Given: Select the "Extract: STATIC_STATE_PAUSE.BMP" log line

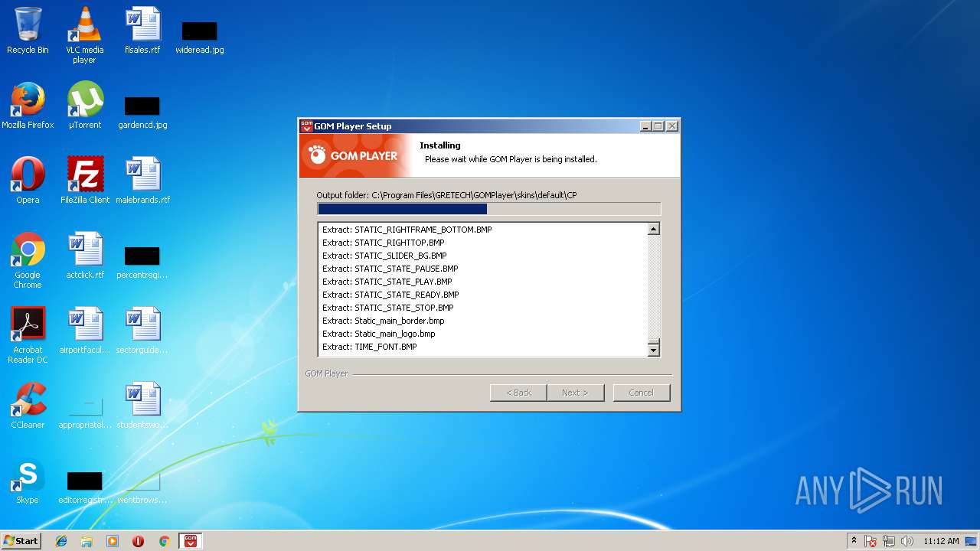Looking at the screenshot, I should point(390,269).
